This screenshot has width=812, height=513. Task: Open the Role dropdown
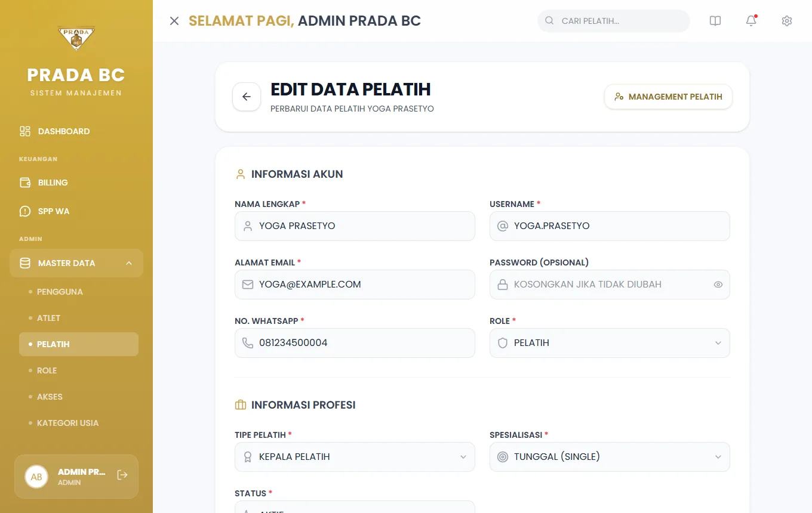[610, 343]
